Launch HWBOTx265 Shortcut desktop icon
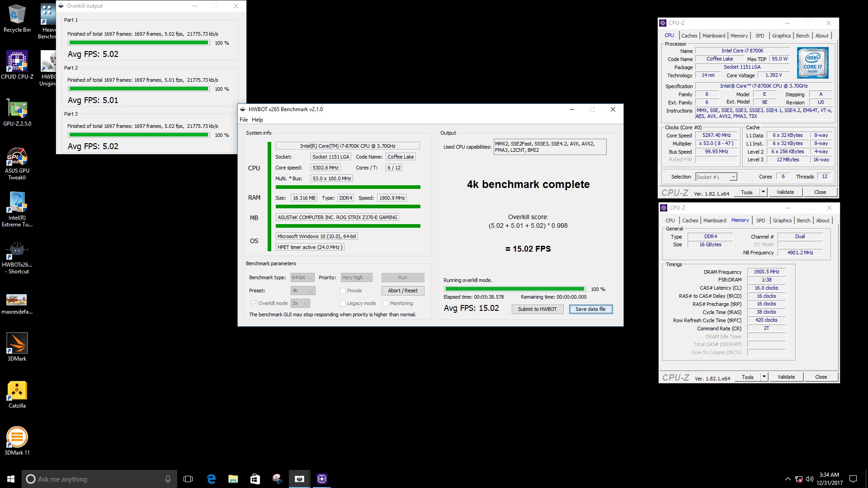The height and width of the screenshot is (488, 868). [17, 258]
